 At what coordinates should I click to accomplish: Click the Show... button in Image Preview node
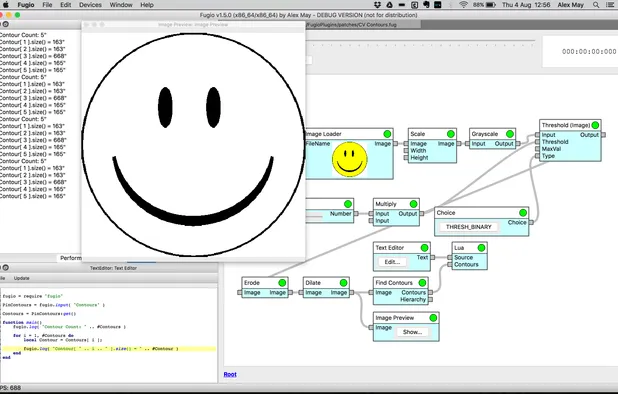click(x=412, y=332)
